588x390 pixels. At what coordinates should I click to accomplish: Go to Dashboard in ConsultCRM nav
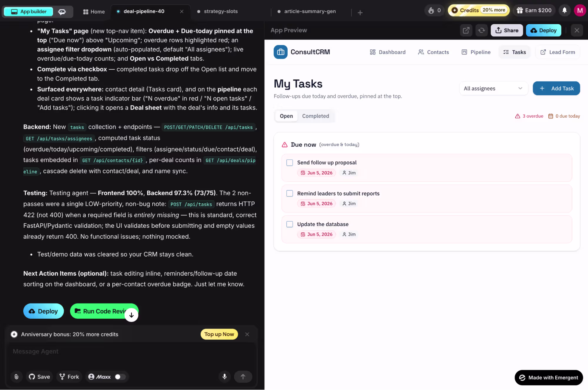point(387,52)
